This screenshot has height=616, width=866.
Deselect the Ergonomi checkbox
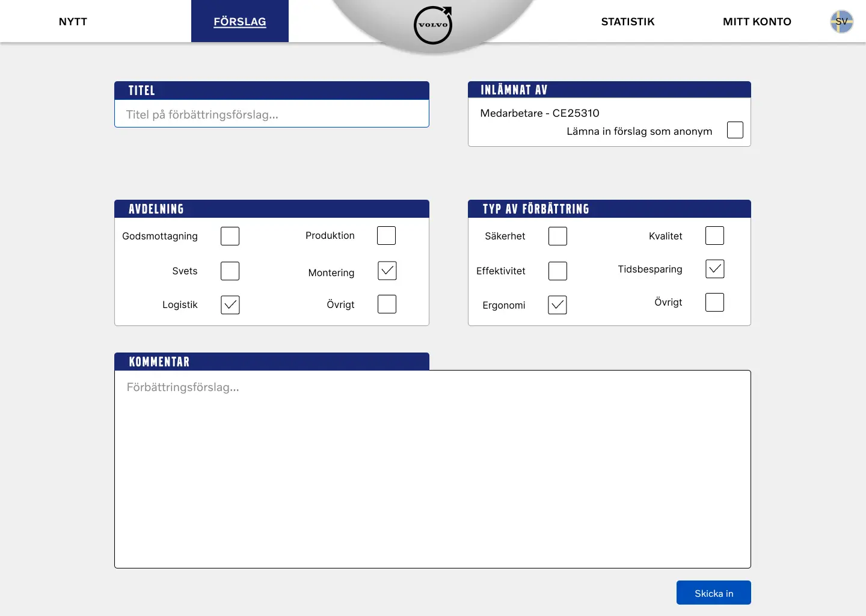click(557, 305)
